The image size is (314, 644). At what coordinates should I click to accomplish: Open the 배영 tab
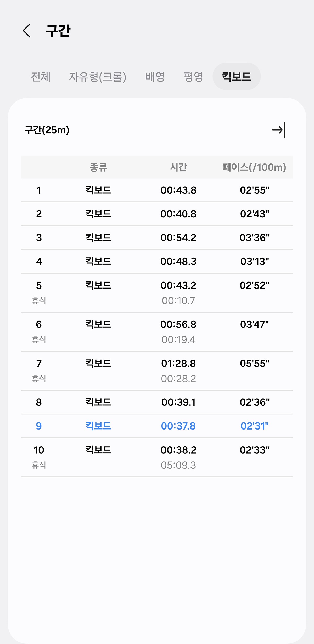[x=155, y=77]
